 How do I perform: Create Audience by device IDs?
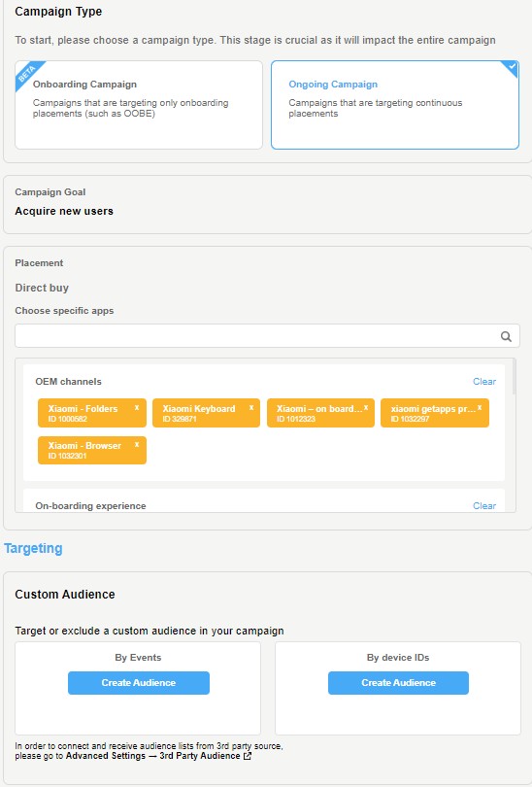pyautogui.click(x=399, y=683)
